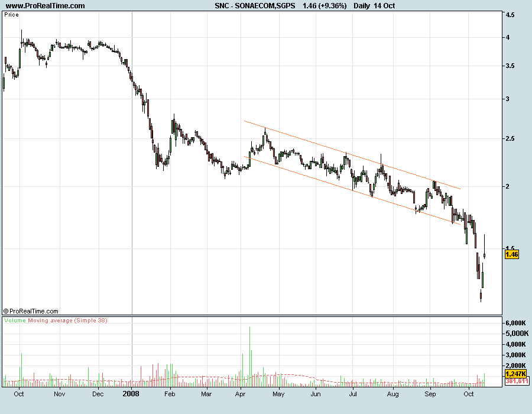The image size is (532, 414).
Task: Click the 3,000K volume axis value
Action: [515, 355]
